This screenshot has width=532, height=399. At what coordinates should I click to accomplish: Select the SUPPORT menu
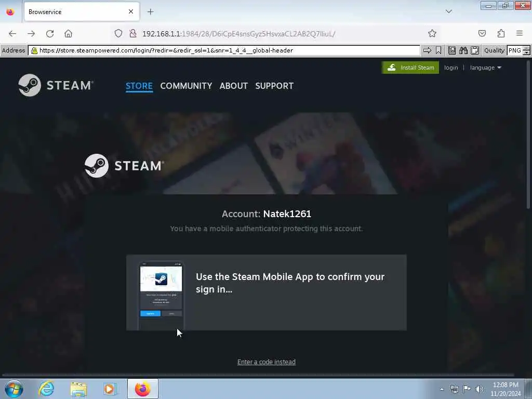(x=274, y=86)
